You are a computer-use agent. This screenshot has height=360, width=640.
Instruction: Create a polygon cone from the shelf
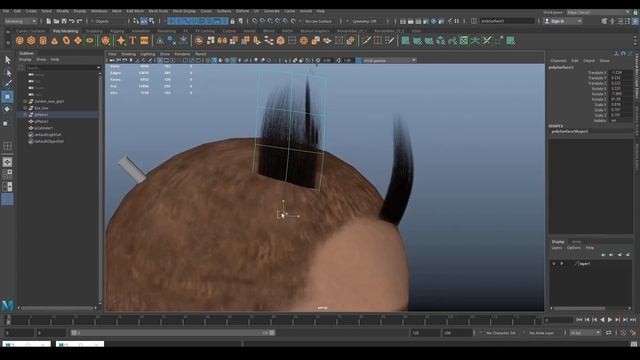pos(55,40)
